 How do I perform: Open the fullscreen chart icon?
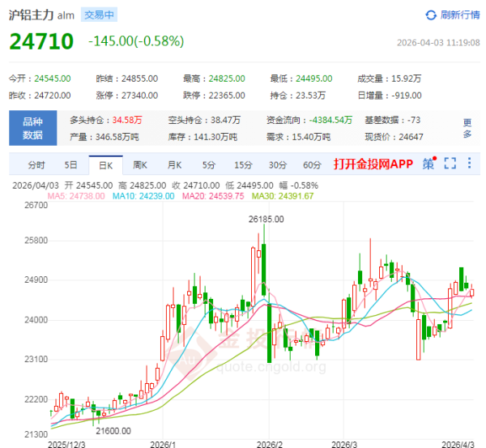(x=450, y=163)
